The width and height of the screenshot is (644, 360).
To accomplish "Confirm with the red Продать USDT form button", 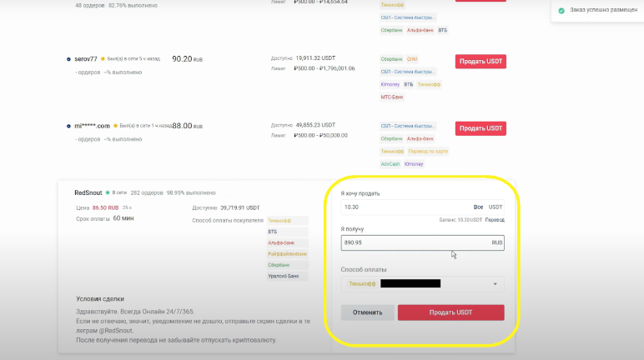I will pos(450,312).
